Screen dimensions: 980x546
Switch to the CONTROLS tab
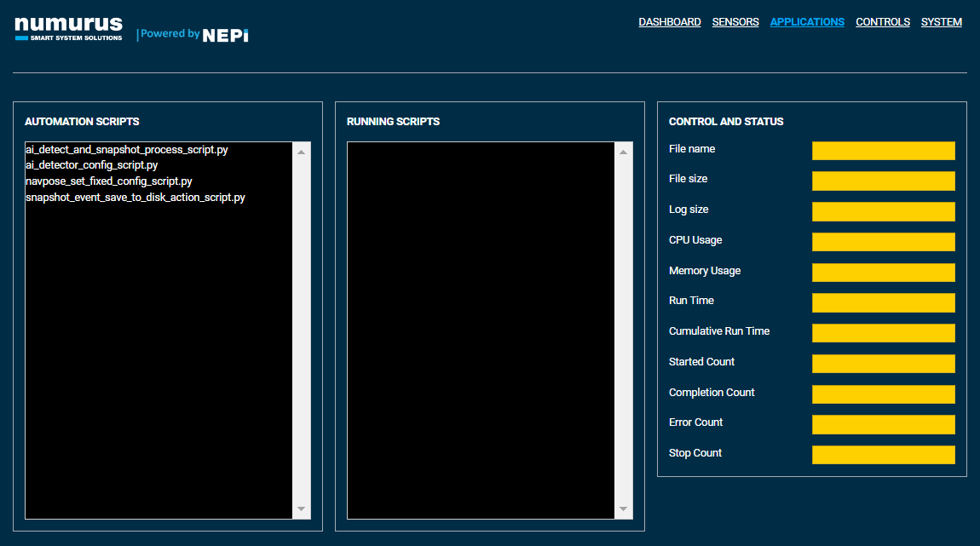tap(883, 21)
